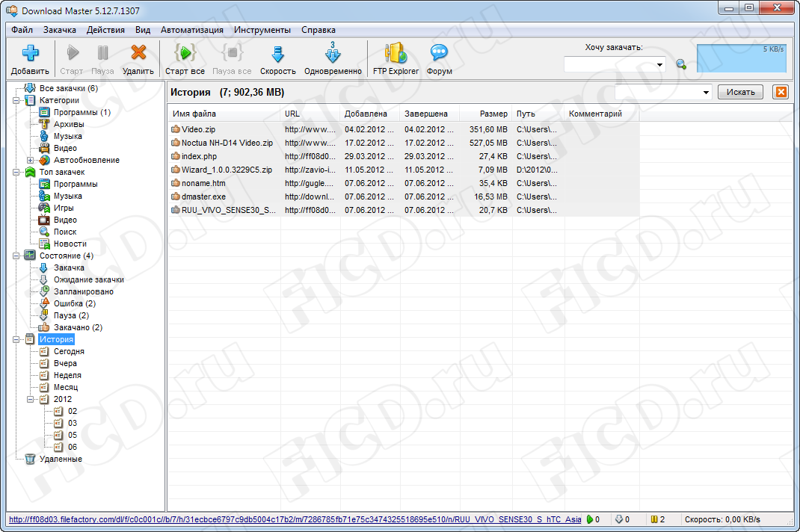Select Пауза (2) state in tree
Screen dimensions: 800x532
tap(72, 316)
